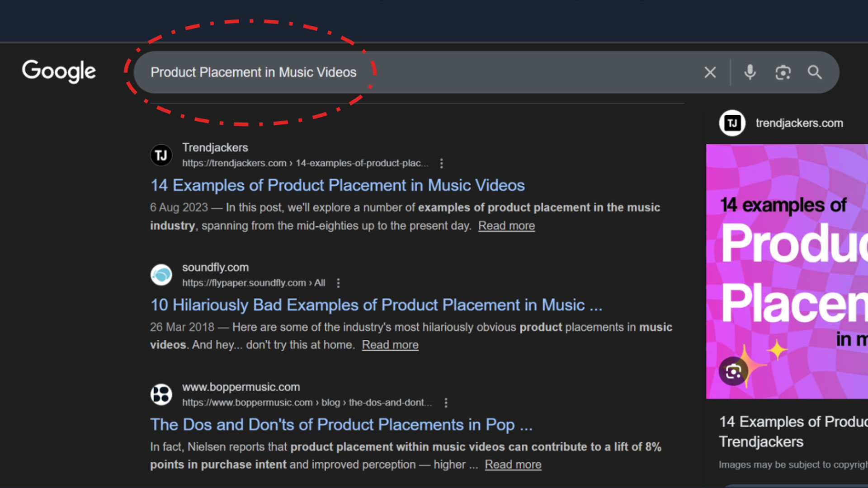Click Read more on soundfly snippet

coord(390,345)
